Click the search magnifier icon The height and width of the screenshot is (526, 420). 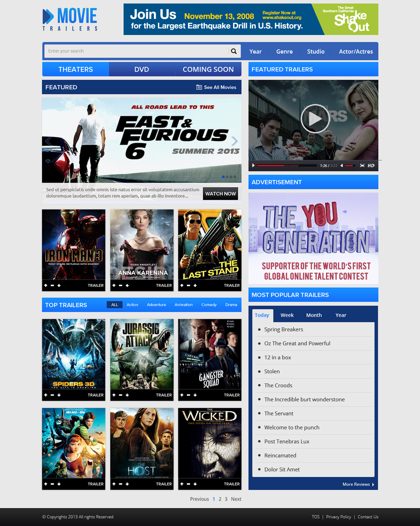[234, 51]
